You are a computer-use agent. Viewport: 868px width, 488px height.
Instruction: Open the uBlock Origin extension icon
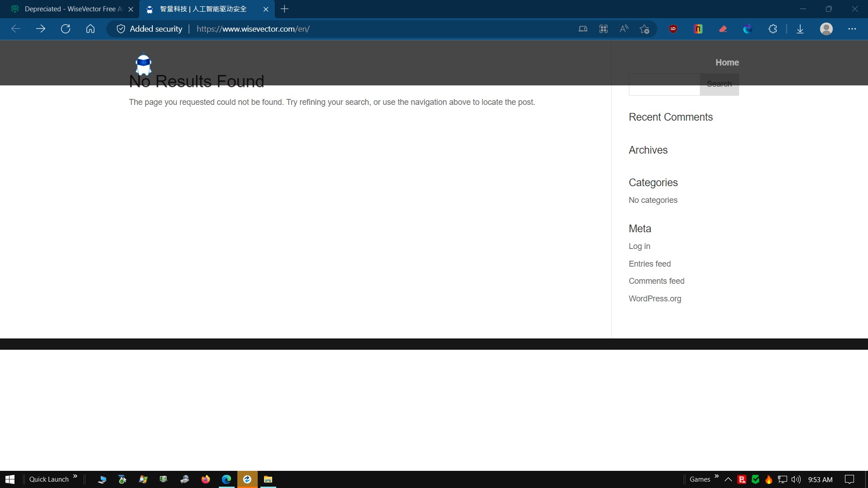point(673,29)
